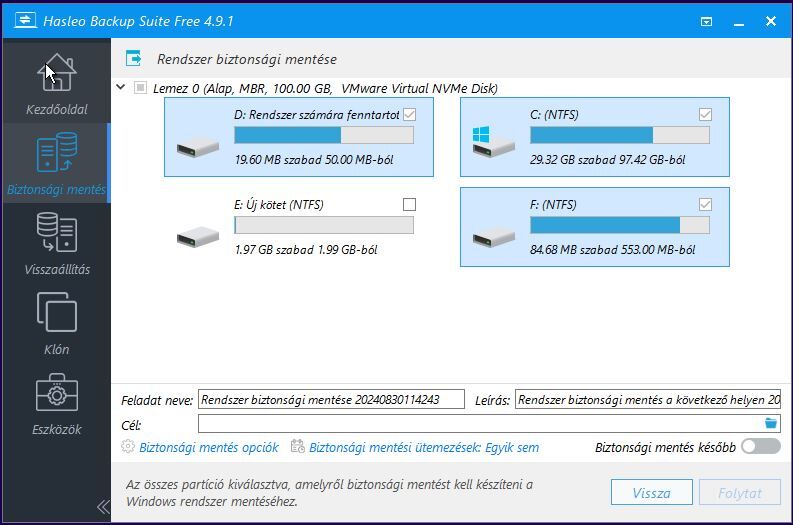Click the F: partition drive icon
The image size is (793, 525).
[493, 237]
